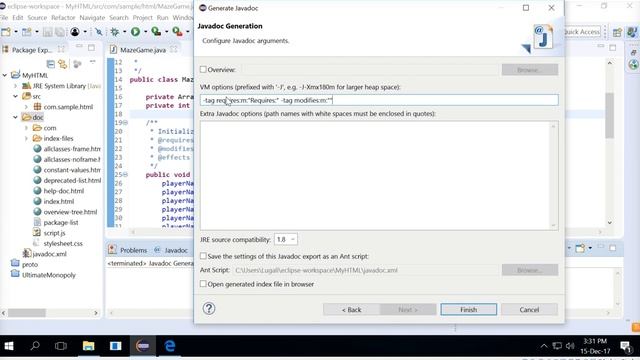Click the Save icon in Eclipse toolbar
The height and width of the screenshot is (360, 640).
tap(48, 31)
